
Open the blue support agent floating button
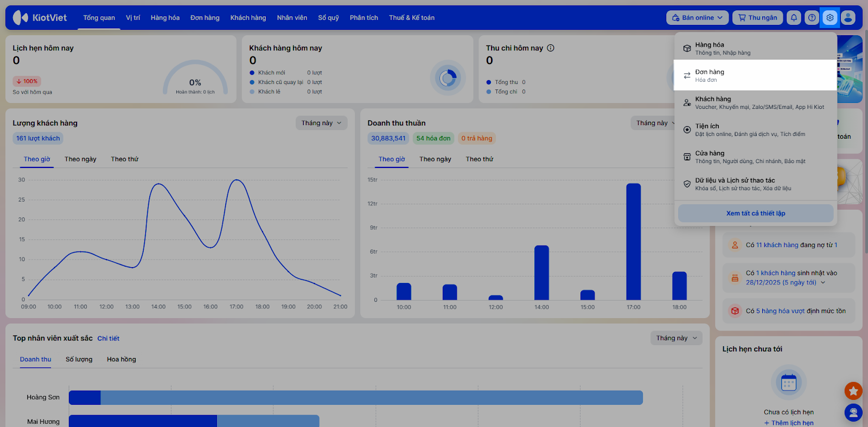click(x=853, y=413)
